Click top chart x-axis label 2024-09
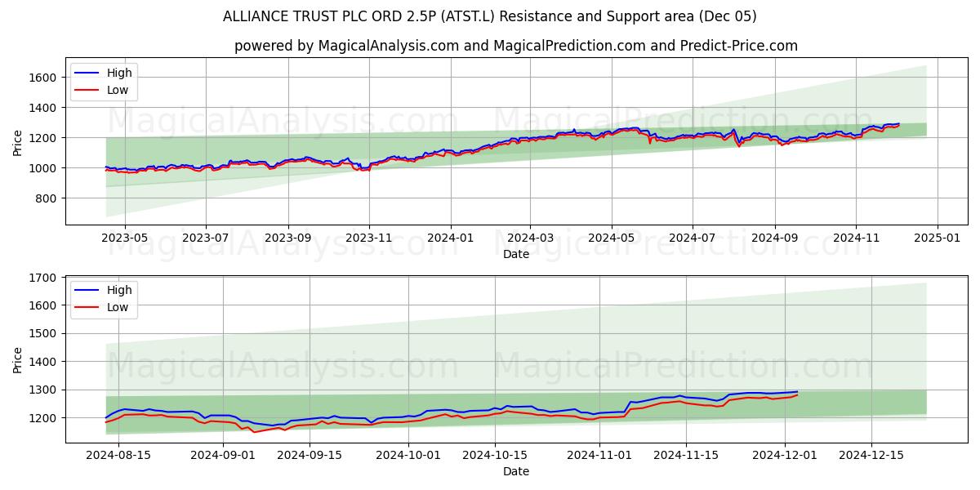The width and height of the screenshot is (980, 490). pyautogui.click(x=775, y=239)
